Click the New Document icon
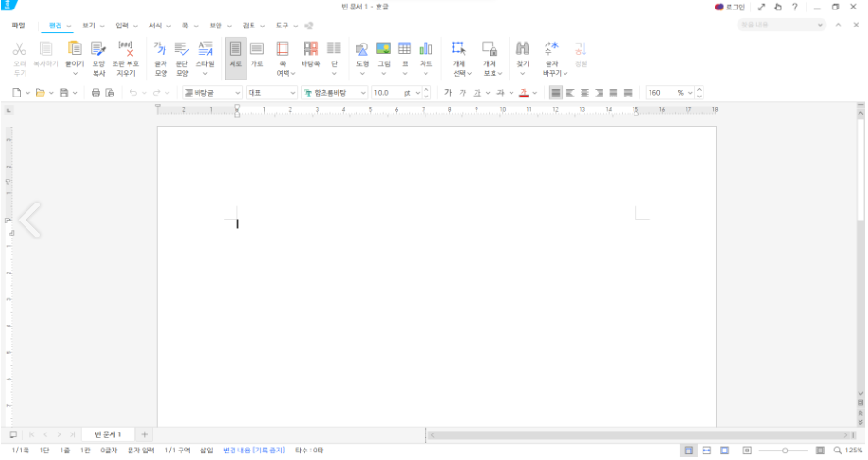This screenshot has width=868, height=460. (x=17, y=93)
